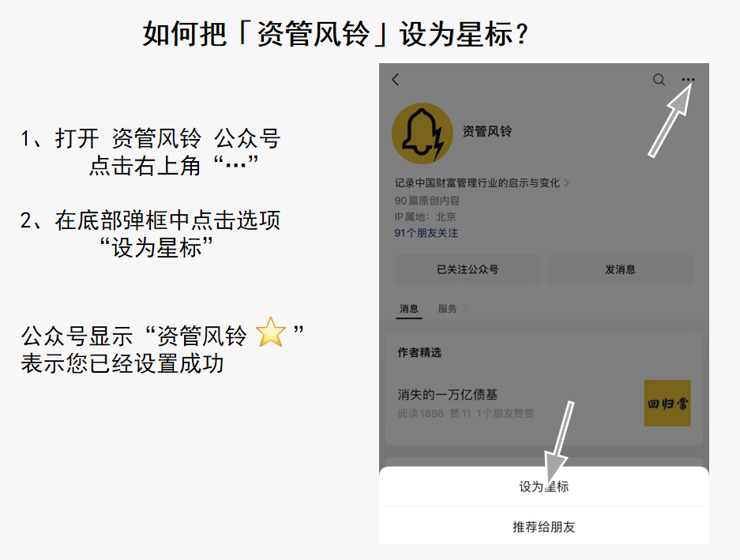Open the three-dots more menu
The width and height of the screenshot is (740, 560).
coord(688,79)
